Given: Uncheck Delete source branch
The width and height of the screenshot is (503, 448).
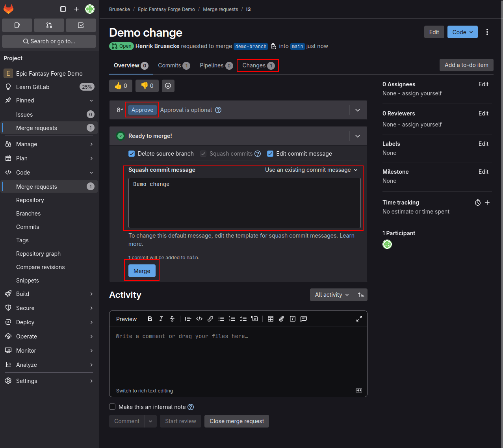Looking at the screenshot, I should [132, 154].
